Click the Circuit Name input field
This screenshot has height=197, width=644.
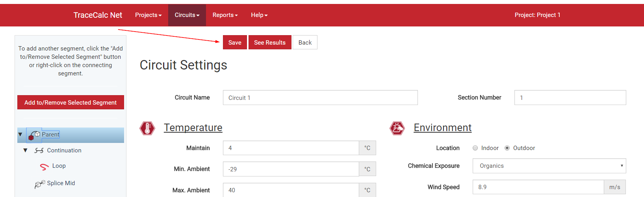[320, 98]
